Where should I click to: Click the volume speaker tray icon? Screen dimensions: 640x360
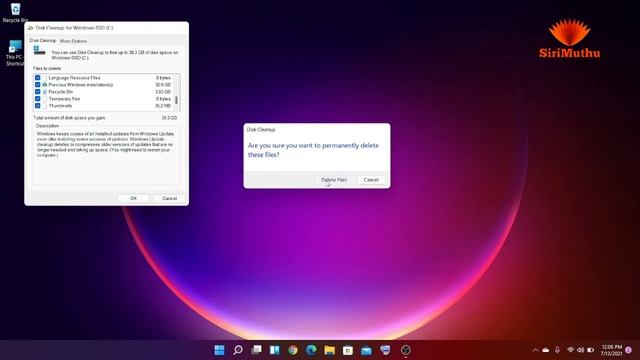(x=580, y=350)
